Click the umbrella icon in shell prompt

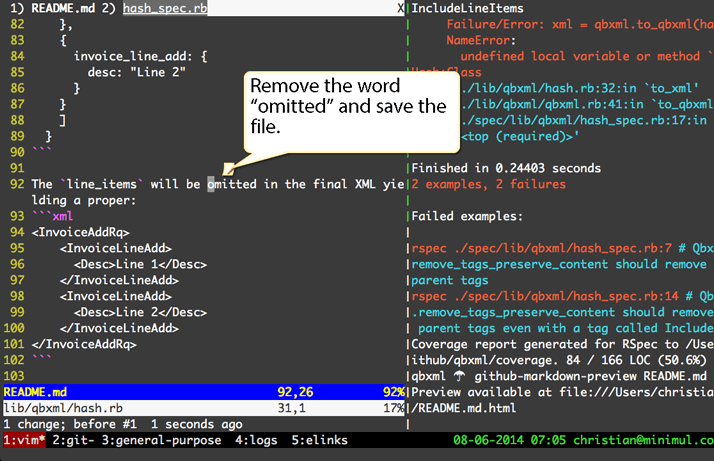coord(459,376)
